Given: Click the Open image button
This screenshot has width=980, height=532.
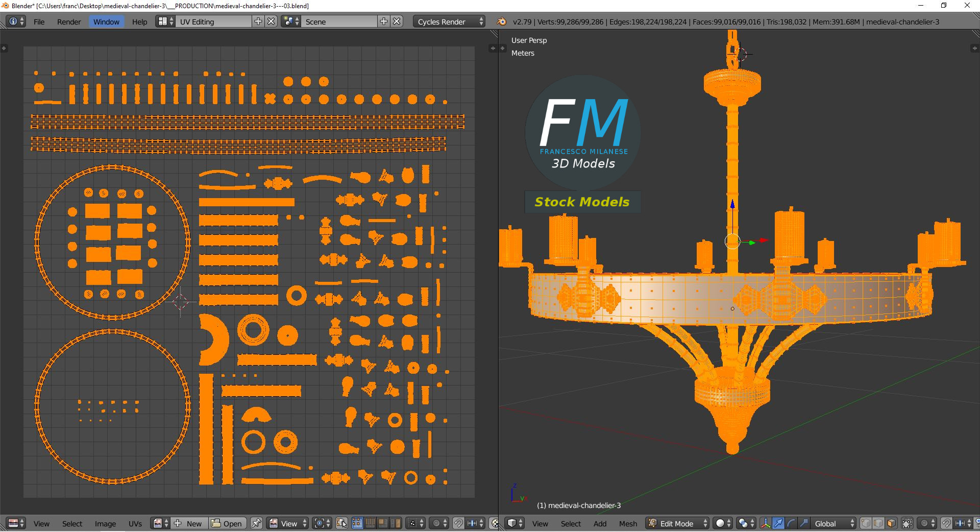Looking at the screenshot, I should pyautogui.click(x=227, y=523).
